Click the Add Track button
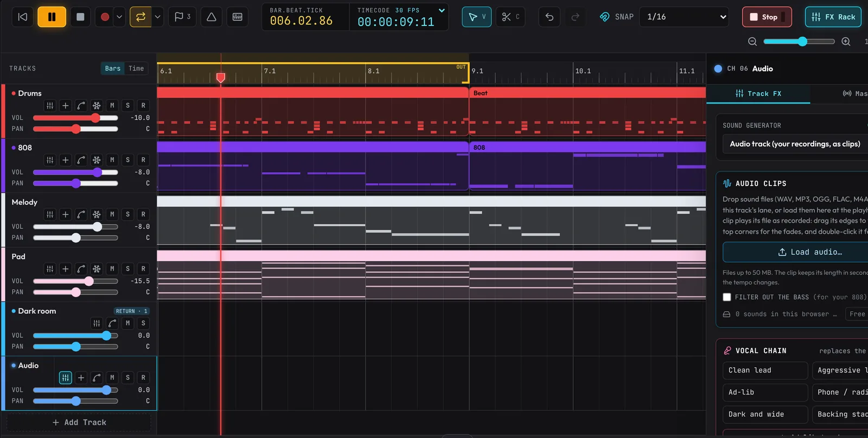Screen dimensions: 868x438 (79, 422)
